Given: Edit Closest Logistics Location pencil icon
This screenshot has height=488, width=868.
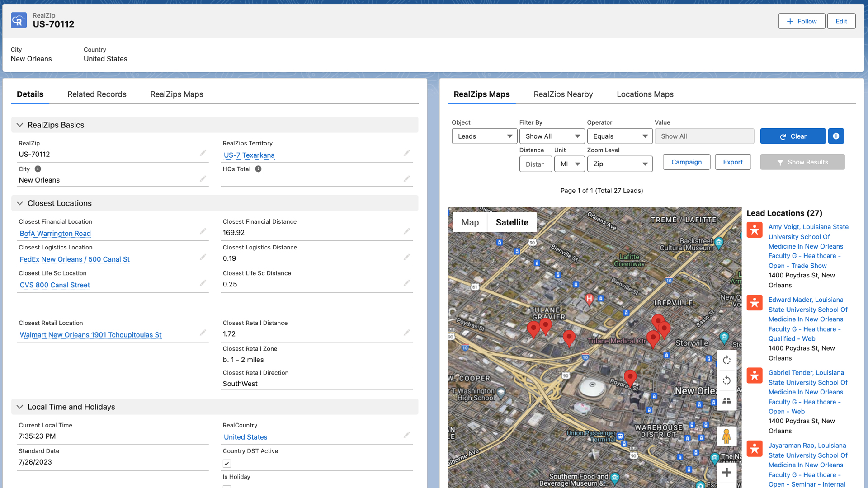Looking at the screenshot, I should [x=203, y=257].
